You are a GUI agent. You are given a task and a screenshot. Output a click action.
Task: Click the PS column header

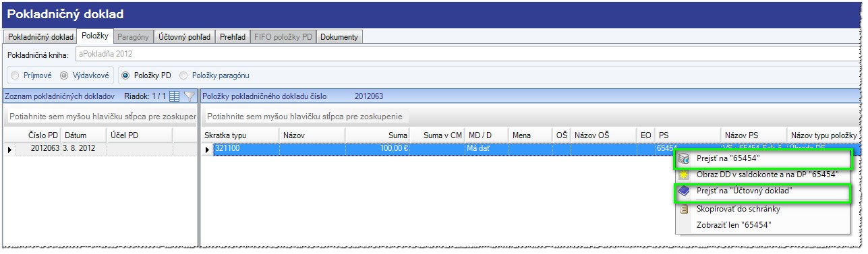pyautogui.click(x=688, y=135)
